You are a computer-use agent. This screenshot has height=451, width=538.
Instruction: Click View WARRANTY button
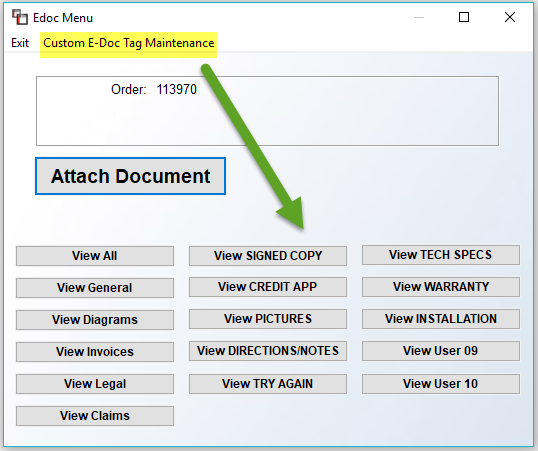441,287
